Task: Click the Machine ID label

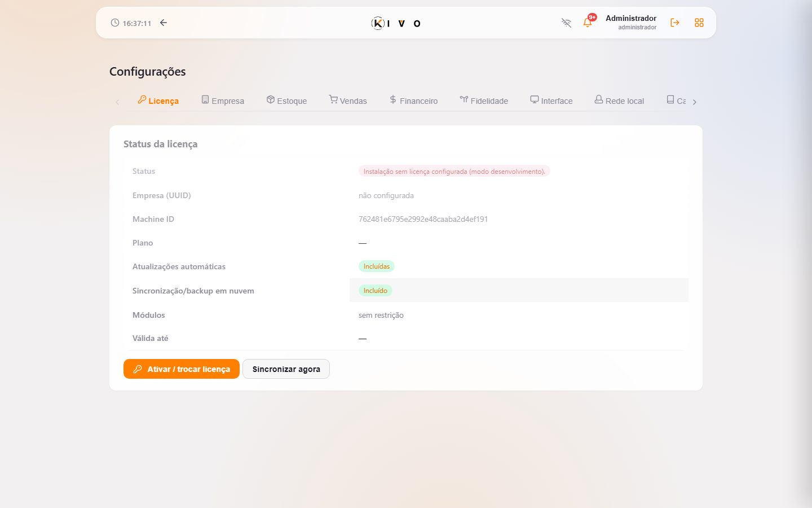Action: pos(153,219)
